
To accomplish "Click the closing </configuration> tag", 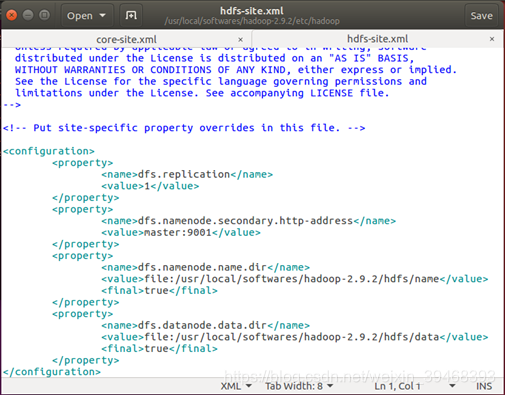I will click(52, 372).
